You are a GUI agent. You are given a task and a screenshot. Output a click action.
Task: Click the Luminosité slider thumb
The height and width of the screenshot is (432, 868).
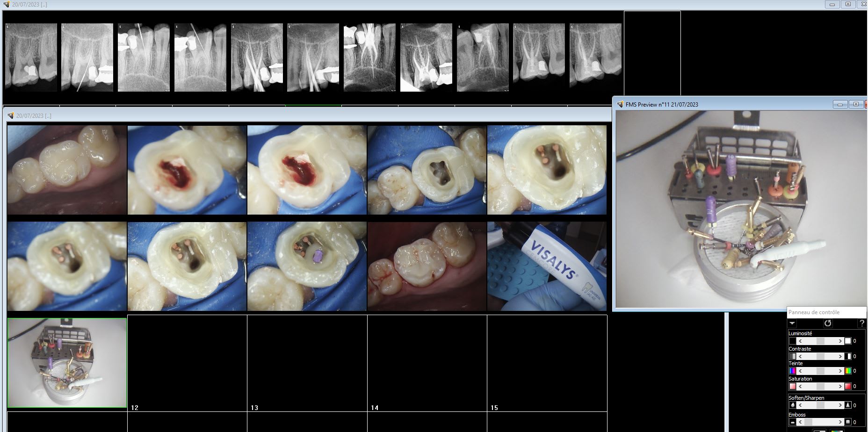coord(820,341)
